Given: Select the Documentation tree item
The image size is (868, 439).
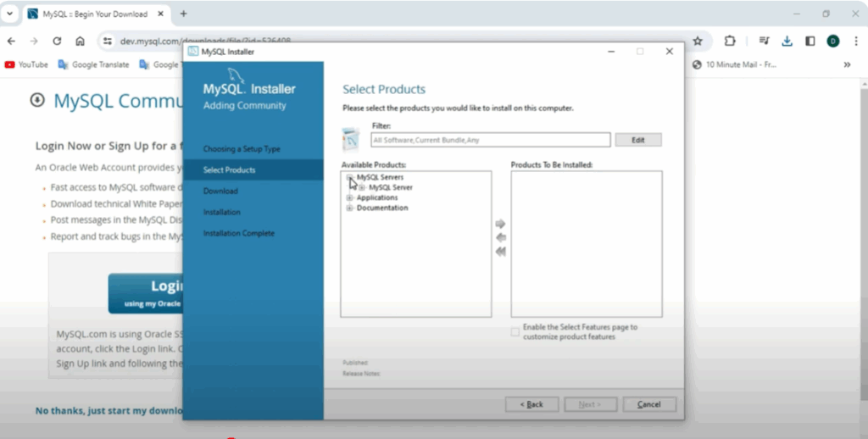Looking at the screenshot, I should [382, 208].
